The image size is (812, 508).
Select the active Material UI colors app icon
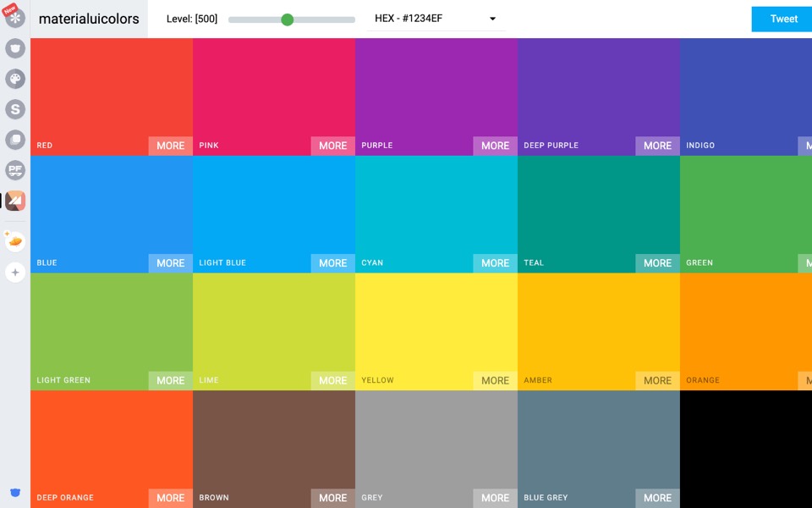15,201
